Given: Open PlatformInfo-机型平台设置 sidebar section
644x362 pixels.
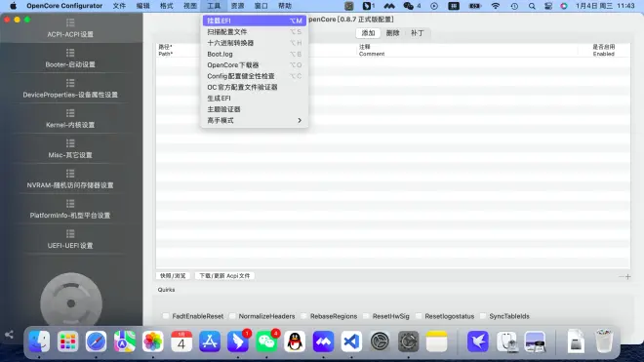Looking at the screenshot, I should (70, 210).
